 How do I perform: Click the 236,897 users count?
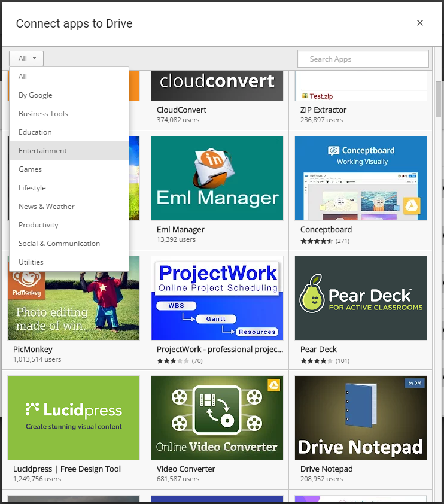click(x=321, y=120)
